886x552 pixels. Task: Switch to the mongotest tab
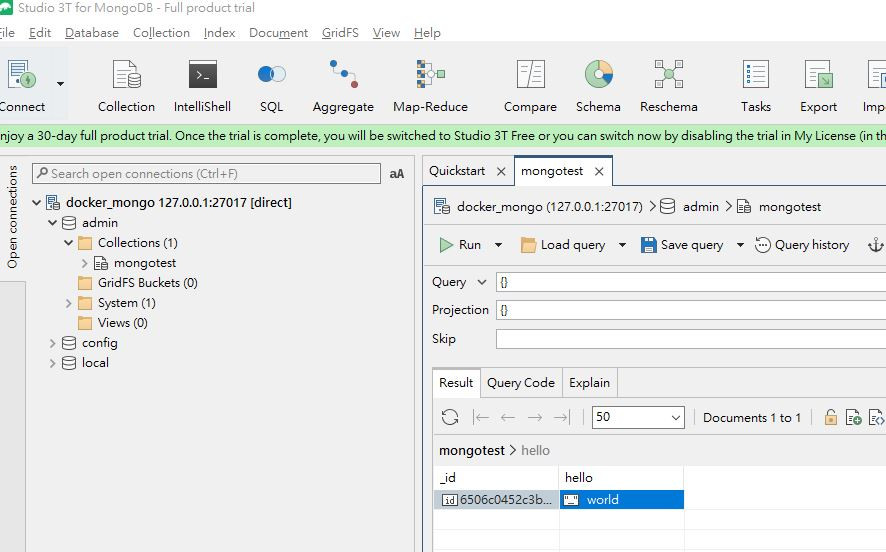coord(551,171)
